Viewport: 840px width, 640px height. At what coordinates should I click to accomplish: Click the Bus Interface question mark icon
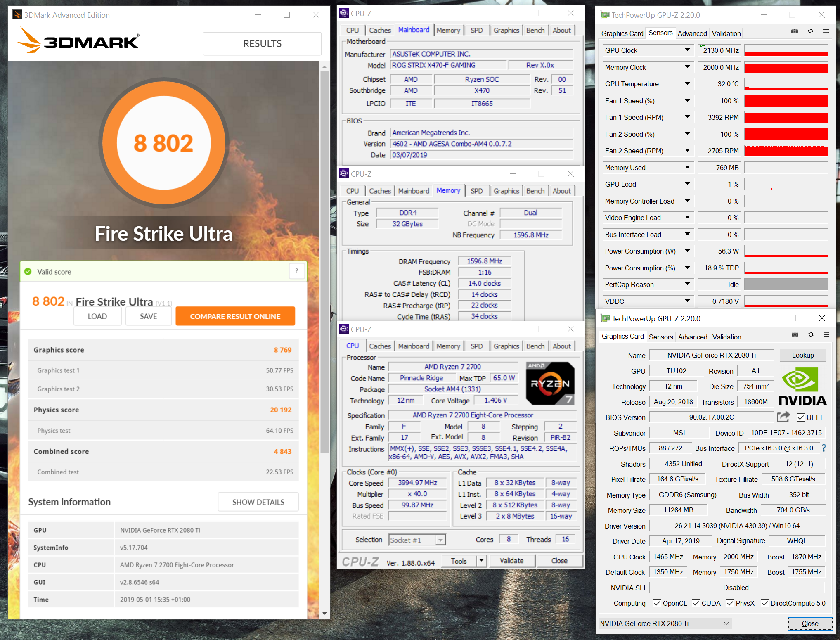824,448
